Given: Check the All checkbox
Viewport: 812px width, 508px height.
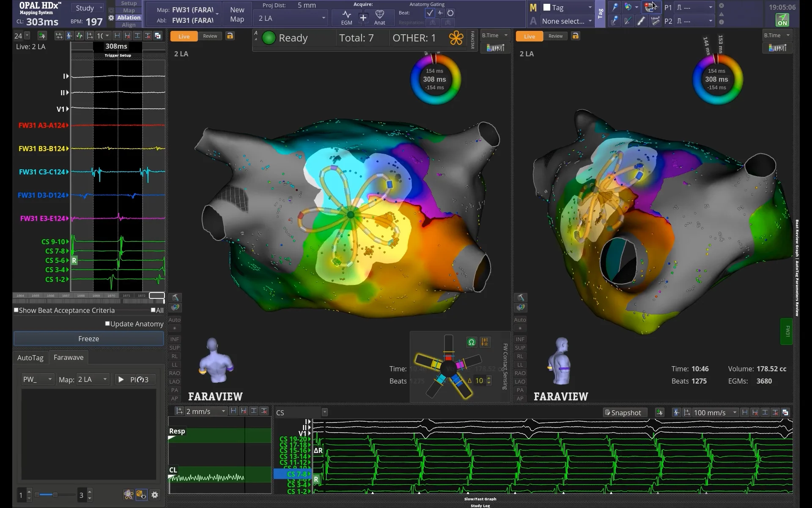Looking at the screenshot, I should (x=153, y=310).
